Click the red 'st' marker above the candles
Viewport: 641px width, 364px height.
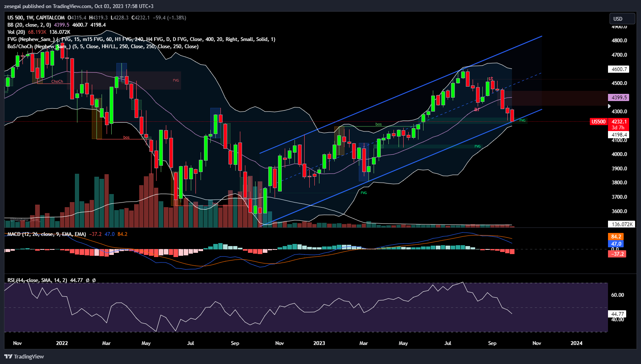point(490,79)
